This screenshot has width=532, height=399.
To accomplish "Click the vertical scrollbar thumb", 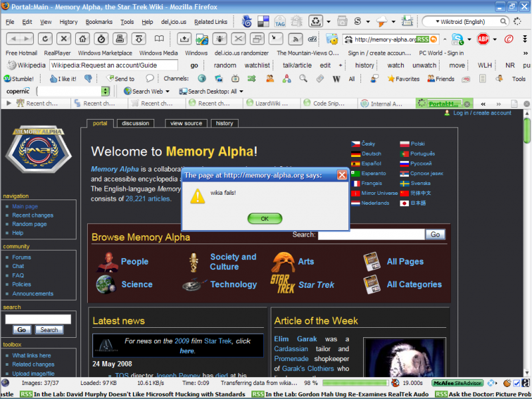I will [x=527, y=131].
